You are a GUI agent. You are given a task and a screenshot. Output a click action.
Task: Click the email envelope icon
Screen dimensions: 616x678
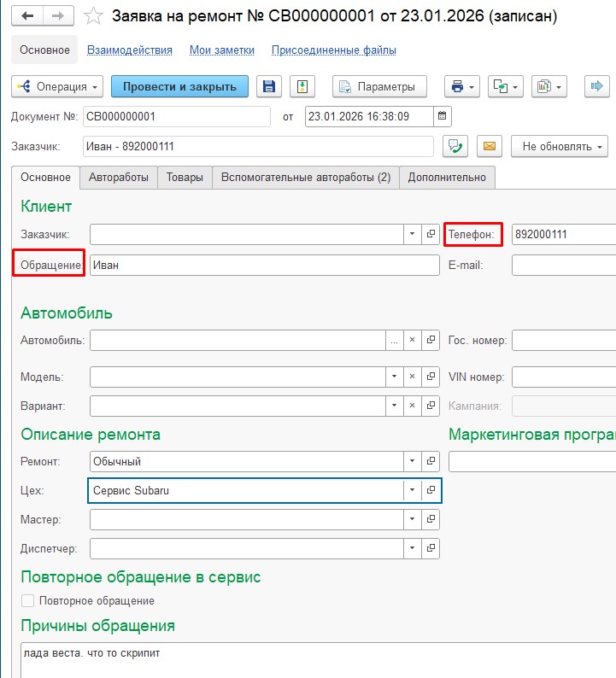(x=490, y=146)
